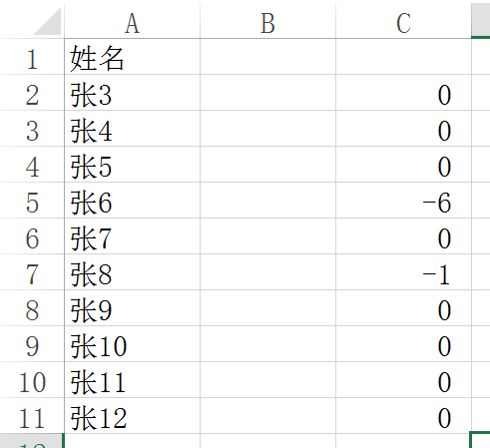Select row 5 header
The height and width of the screenshot is (448, 490).
[x=32, y=201]
